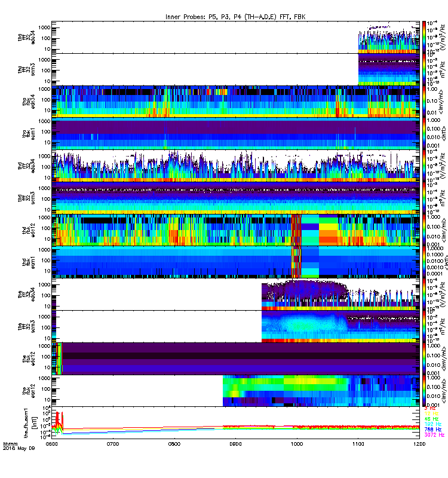448x478 pixels.
Task: Click the color bar beside tha fff scm3 panel
Action: coord(424,69)
